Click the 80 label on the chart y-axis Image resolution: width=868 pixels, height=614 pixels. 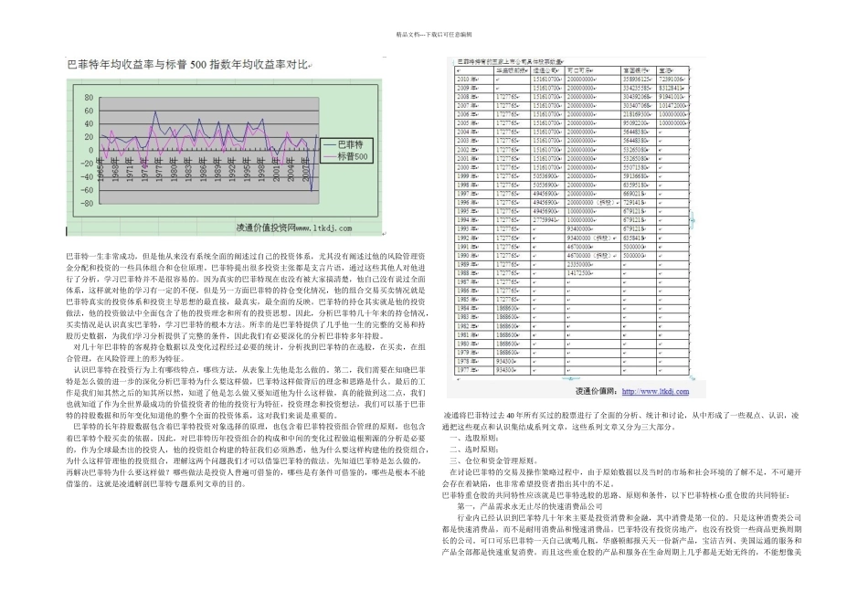click(x=89, y=98)
